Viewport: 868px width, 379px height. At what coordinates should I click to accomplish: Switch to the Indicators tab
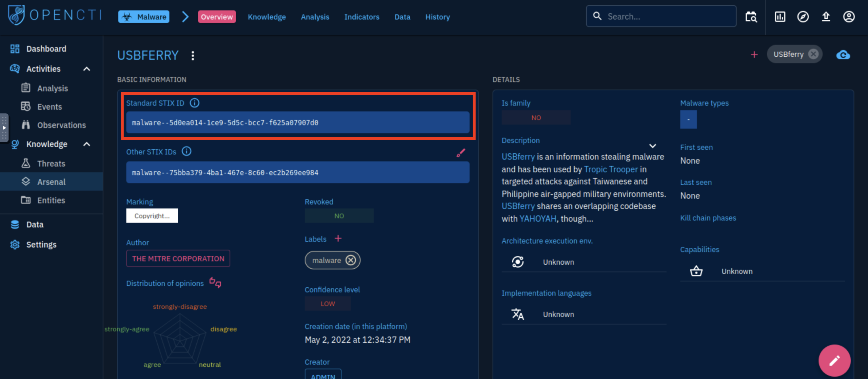click(x=362, y=17)
